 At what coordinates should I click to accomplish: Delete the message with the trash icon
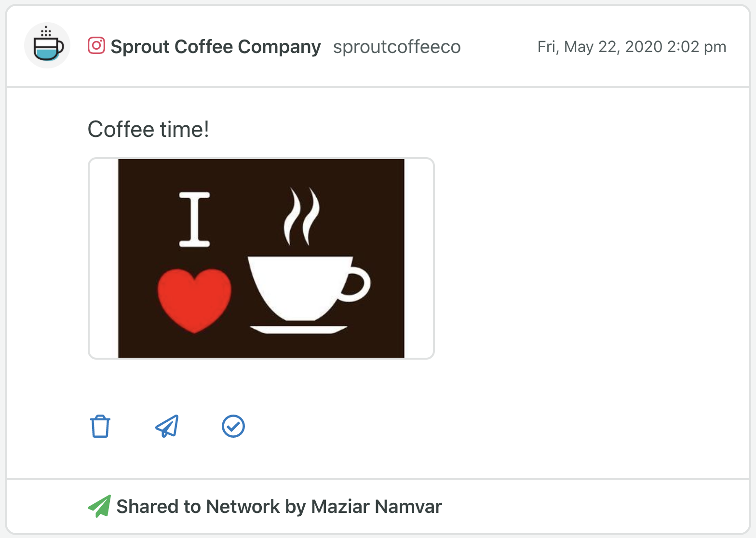pos(100,426)
